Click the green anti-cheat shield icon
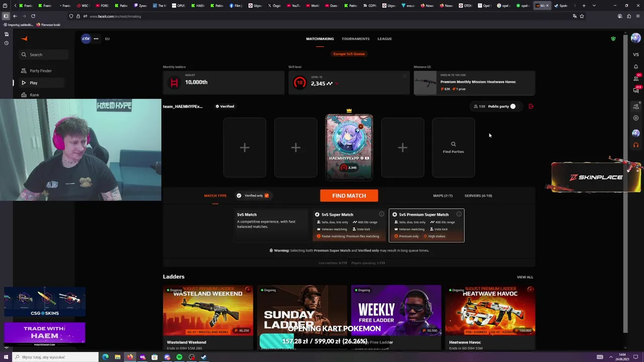 (x=613, y=39)
